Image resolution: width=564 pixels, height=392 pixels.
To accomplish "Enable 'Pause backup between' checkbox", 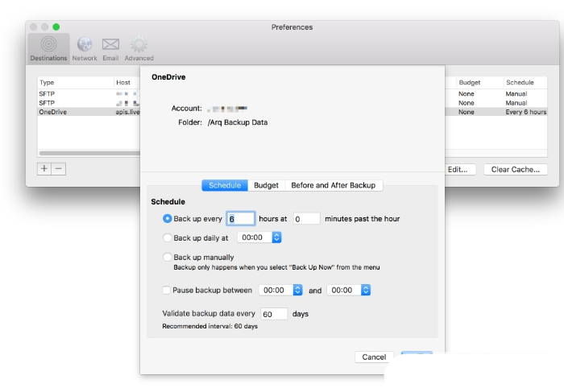I will (x=167, y=290).
